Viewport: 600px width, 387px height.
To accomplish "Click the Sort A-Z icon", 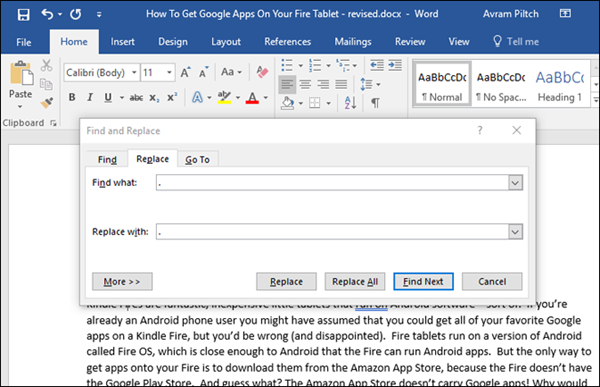I will [x=351, y=103].
